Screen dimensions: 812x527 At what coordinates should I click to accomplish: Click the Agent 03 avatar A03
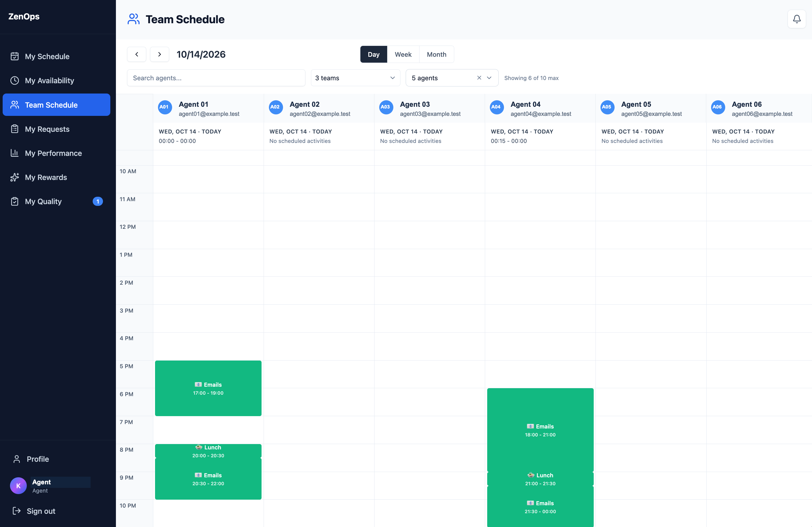[386, 107]
